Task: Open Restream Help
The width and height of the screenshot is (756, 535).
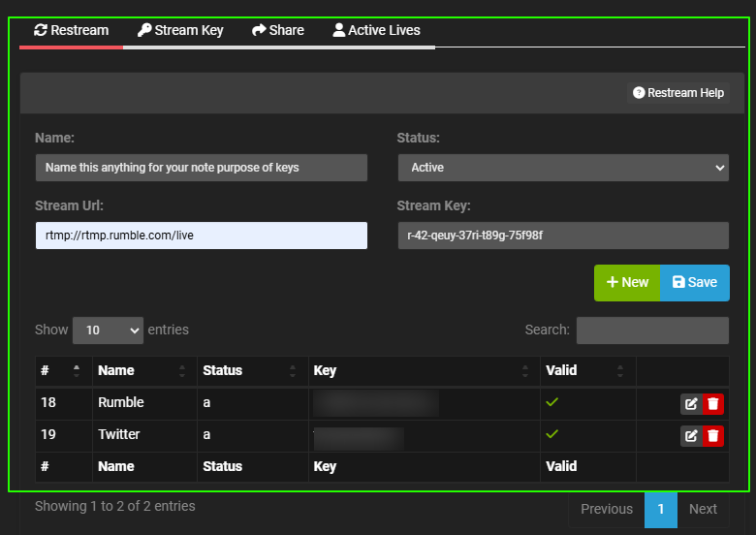Action: click(678, 93)
